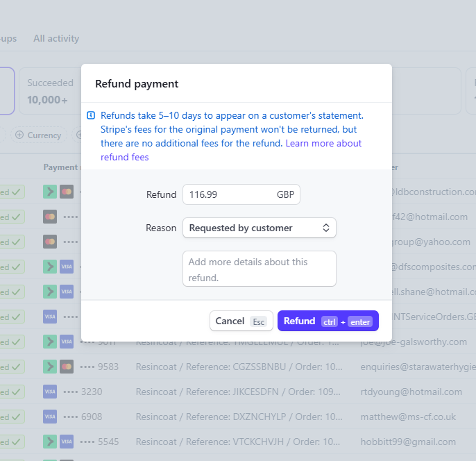Add the Currency filter
The height and width of the screenshot is (461, 476).
tap(39, 135)
